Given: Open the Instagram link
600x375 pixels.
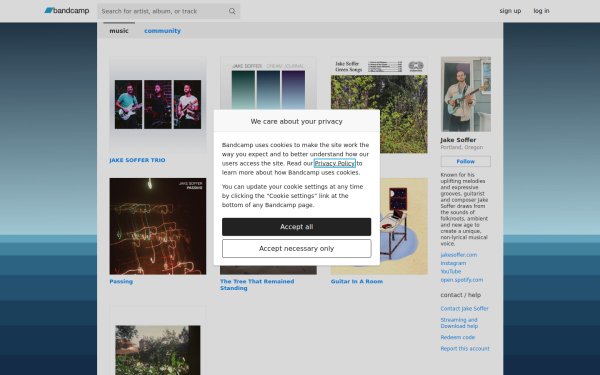Looking at the screenshot, I should tap(453, 263).
